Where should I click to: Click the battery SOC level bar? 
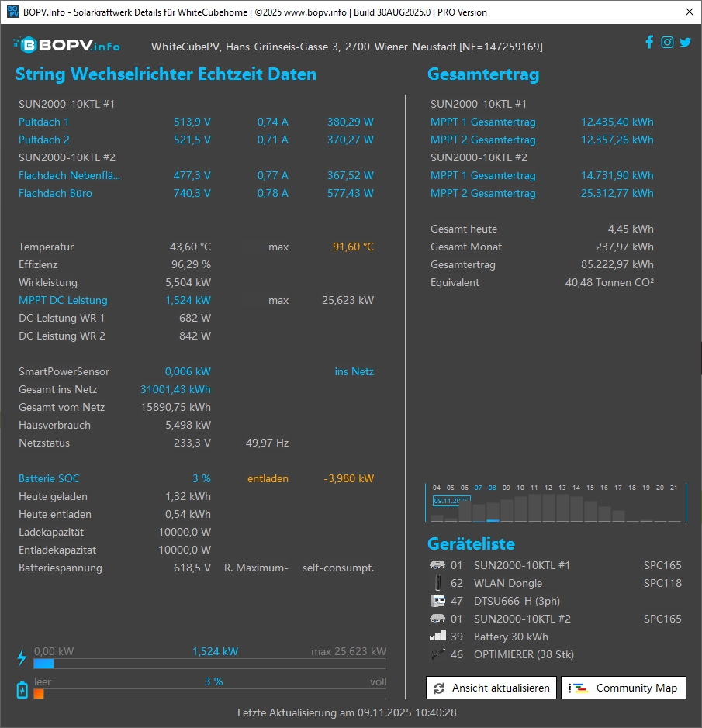click(209, 694)
